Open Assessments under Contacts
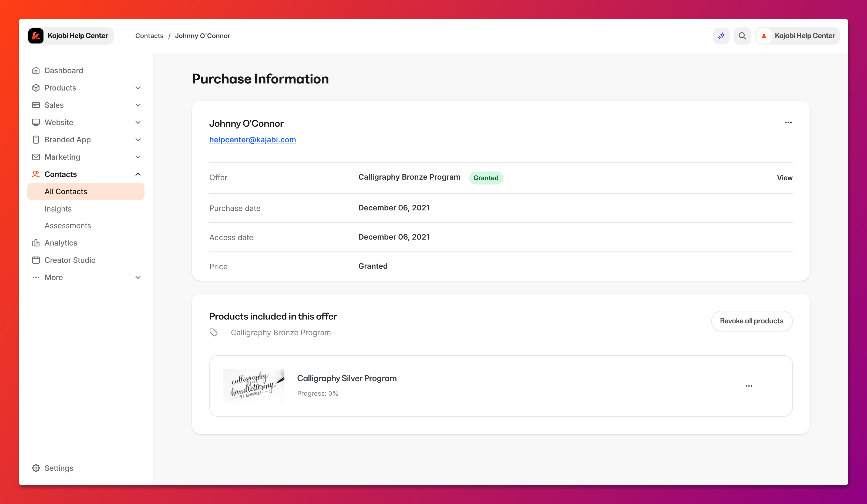 (68, 226)
